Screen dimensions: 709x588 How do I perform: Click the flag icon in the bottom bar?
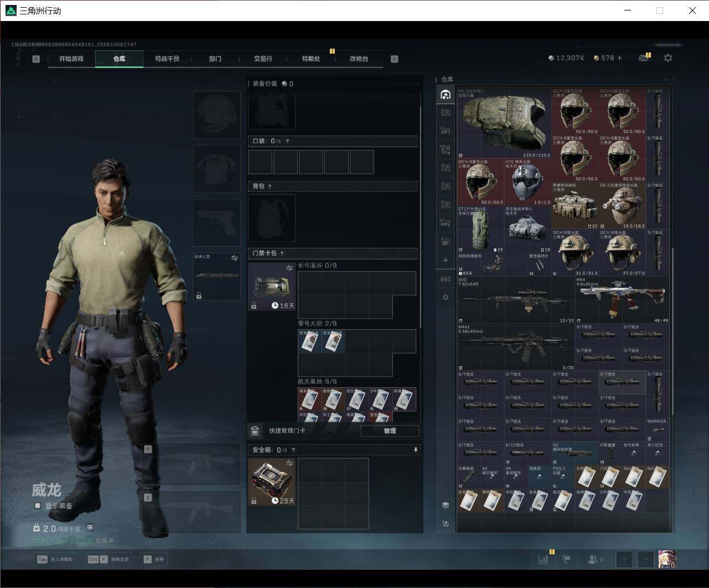point(566,559)
